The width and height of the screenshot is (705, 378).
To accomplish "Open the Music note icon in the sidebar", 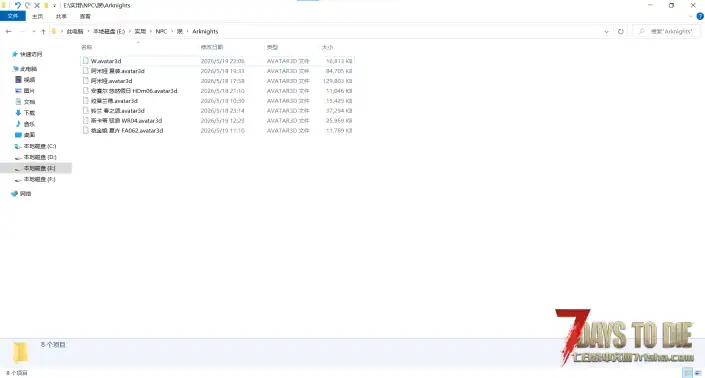I will click(x=18, y=124).
